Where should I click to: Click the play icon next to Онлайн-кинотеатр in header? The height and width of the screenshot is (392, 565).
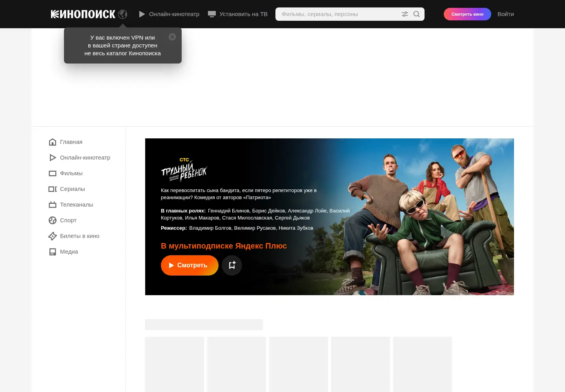[142, 14]
